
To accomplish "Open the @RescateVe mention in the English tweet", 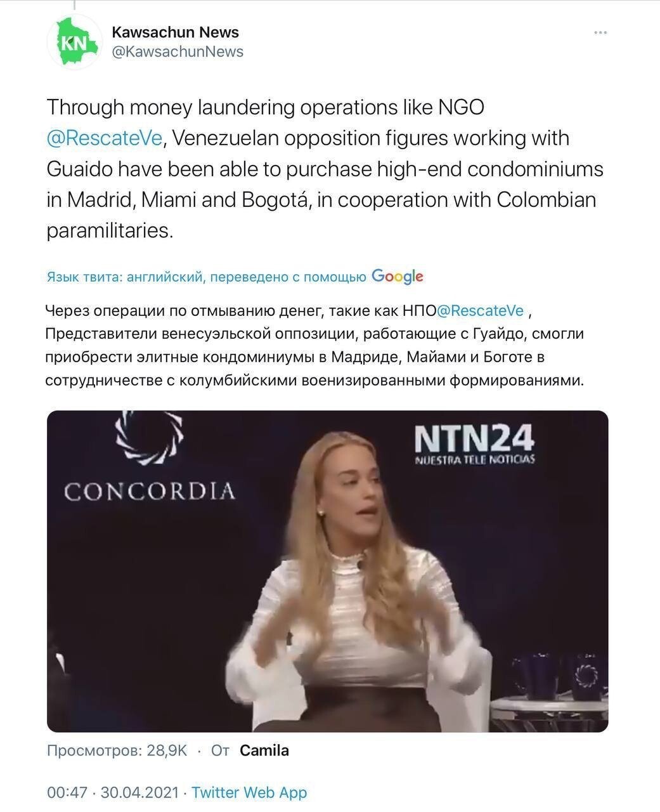I will pos(105,138).
